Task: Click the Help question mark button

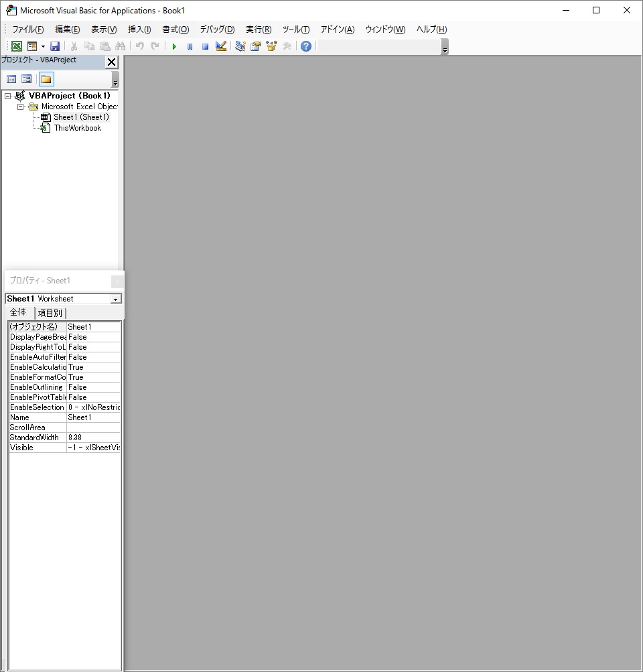Action: (305, 46)
